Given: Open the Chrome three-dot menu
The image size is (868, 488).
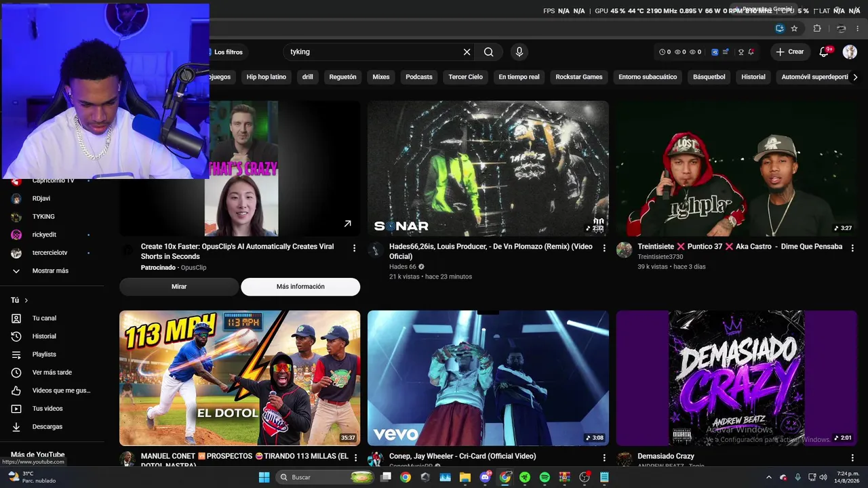Looking at the screenshot, I should (859, 28).
